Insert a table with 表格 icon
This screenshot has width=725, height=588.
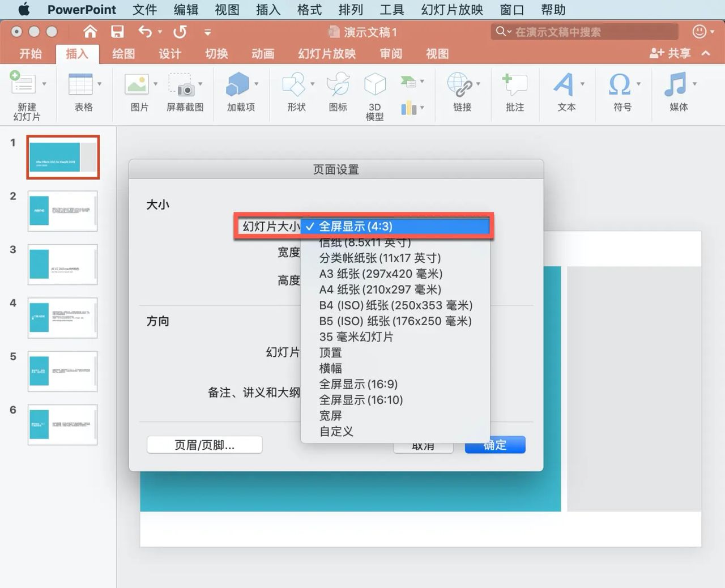pyautogui.click(x=80, y=84)
